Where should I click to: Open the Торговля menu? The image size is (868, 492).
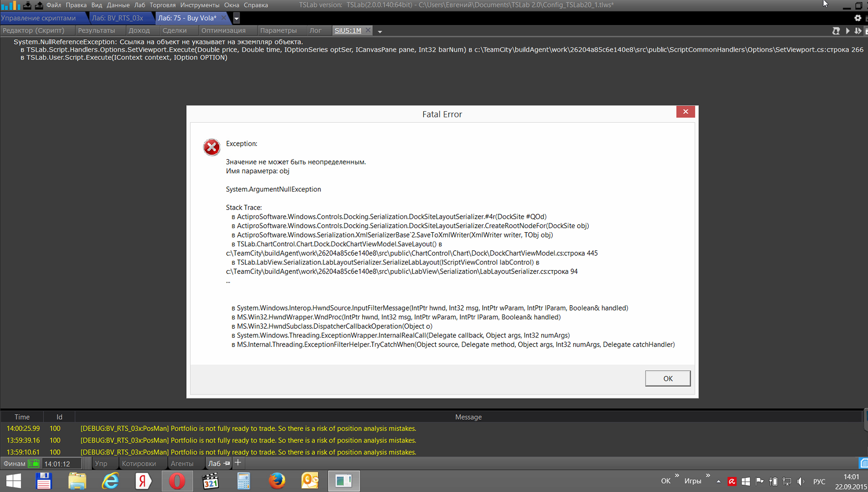pyautogui.click(x=163, y=5)
